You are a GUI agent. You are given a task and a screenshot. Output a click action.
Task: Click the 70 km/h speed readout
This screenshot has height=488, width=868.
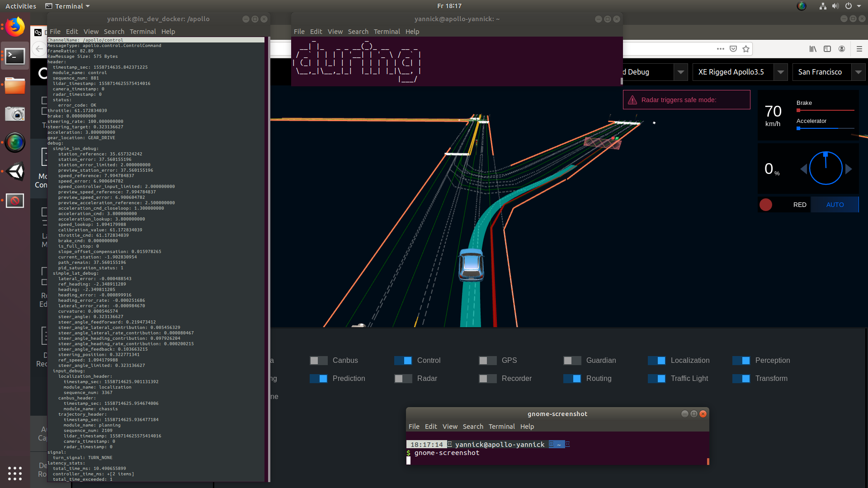click(773, 115)
